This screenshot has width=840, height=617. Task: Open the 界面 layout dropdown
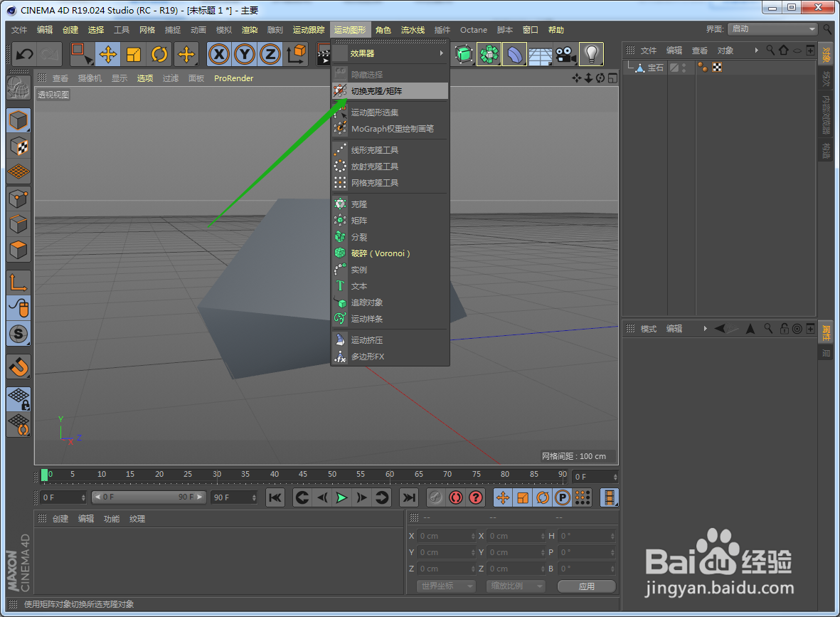pos(772,29)
